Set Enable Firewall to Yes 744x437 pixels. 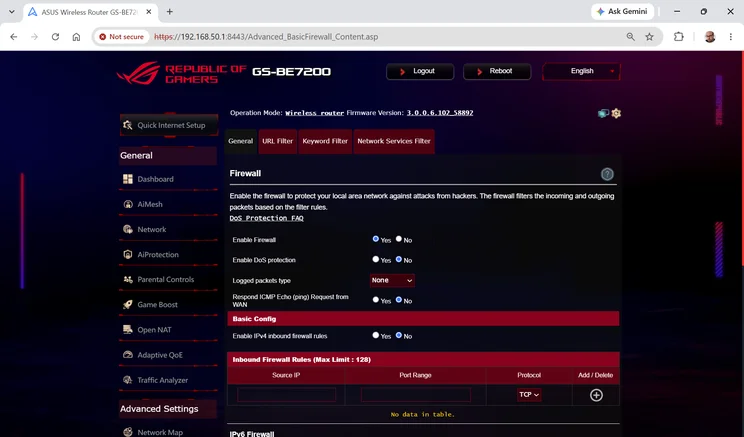click(x=376, y=239)
